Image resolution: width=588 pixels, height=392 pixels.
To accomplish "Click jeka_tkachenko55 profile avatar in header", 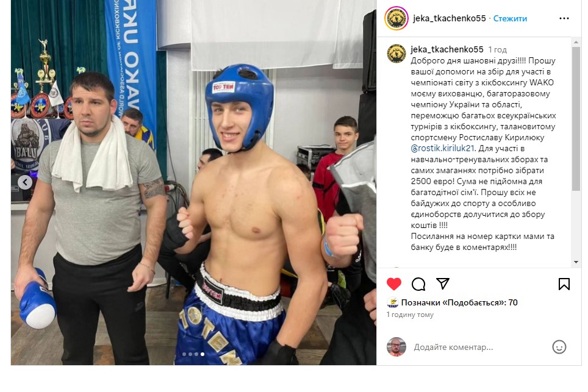I will pos(396,18).
